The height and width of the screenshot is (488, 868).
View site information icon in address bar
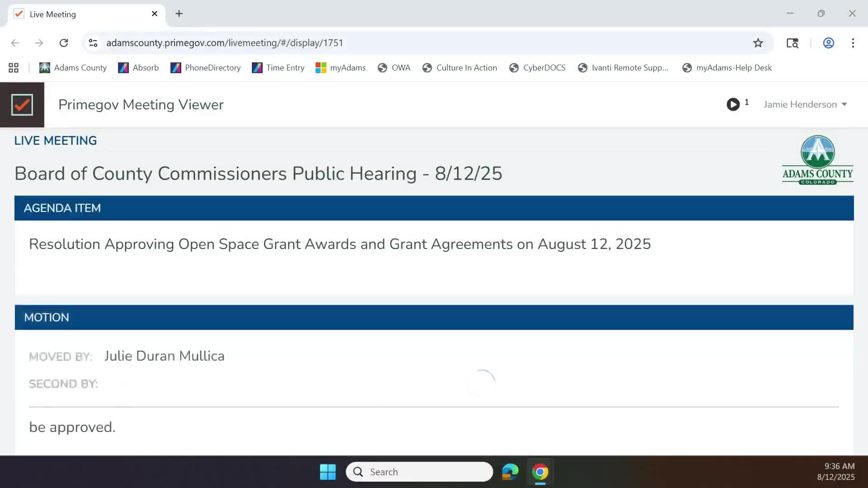click(93, 43)
